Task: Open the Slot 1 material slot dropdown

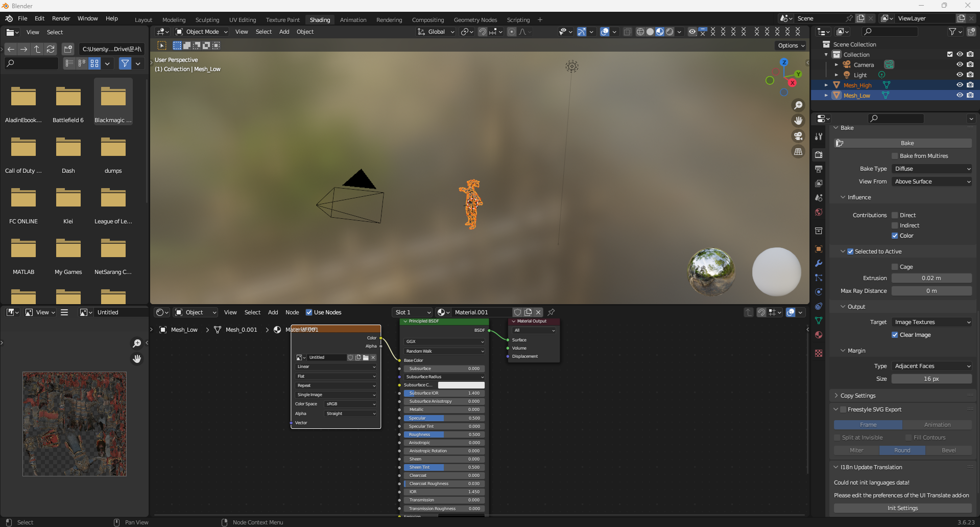Action: coord(413,312)
